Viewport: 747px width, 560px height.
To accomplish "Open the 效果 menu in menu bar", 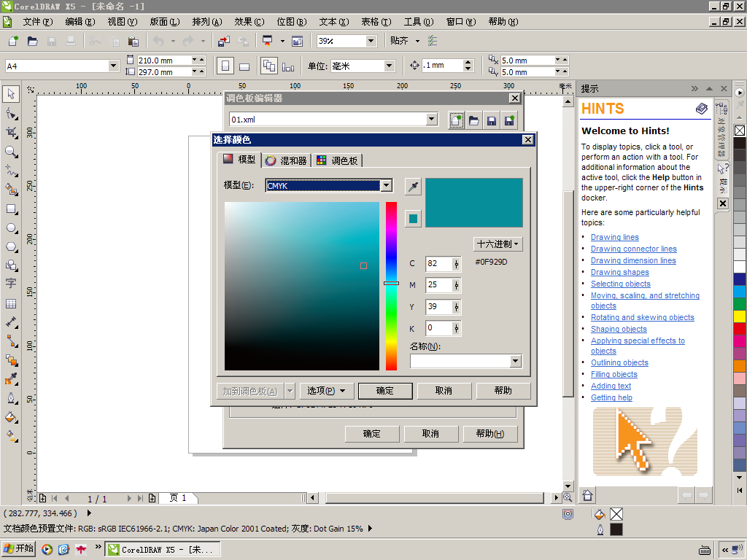I will 249,22.
